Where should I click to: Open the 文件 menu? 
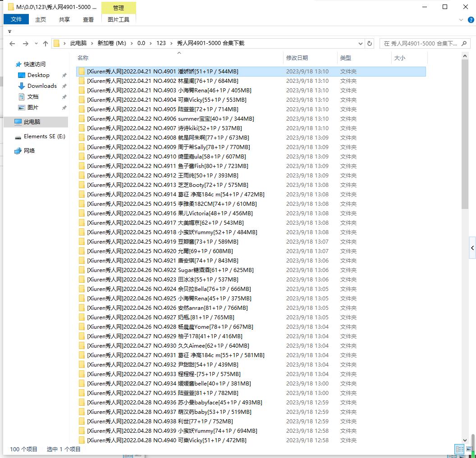coord(16,19)
